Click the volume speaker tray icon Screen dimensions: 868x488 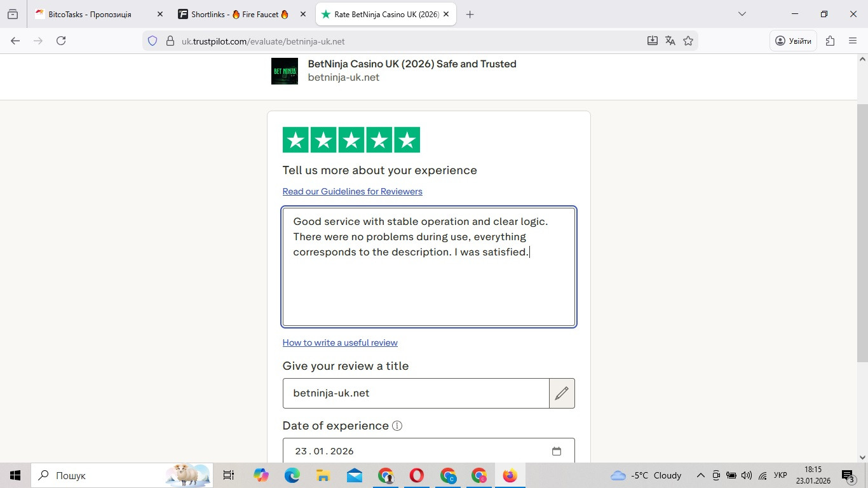tap(747, 475)
